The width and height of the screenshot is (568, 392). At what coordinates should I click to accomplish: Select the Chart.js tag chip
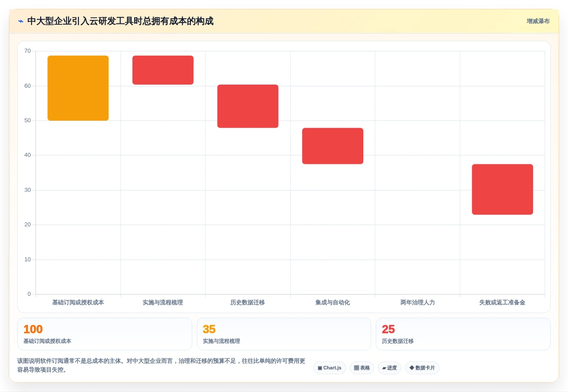point(330,368)
